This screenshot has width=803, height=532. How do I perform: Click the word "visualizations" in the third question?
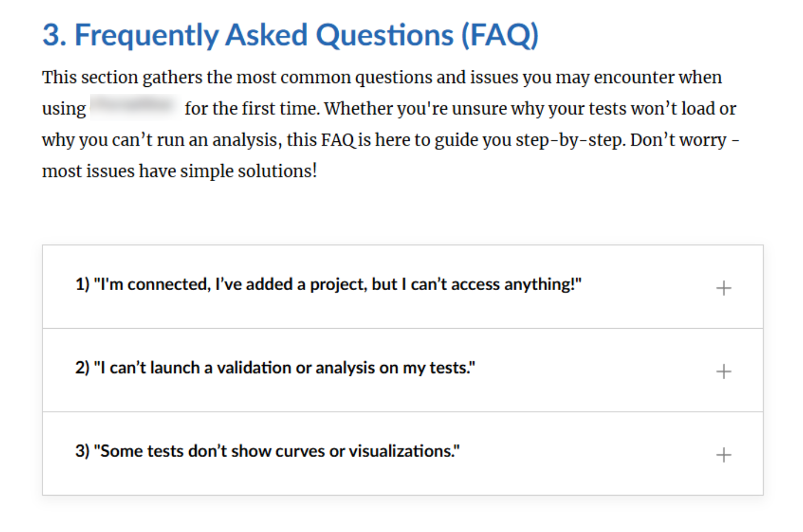pyautogui.click(x=401, y=451)
